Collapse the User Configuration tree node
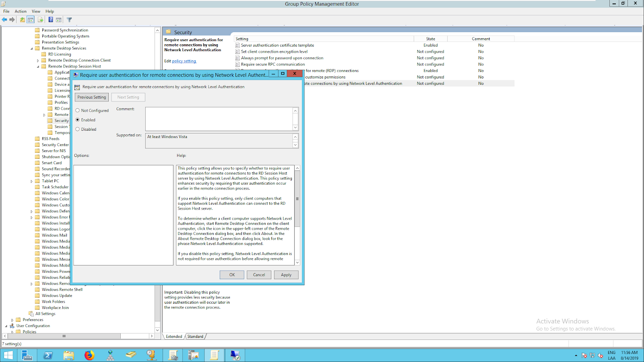Image resolution: width=644 pixels, height=362 pixels. (6, 326)
